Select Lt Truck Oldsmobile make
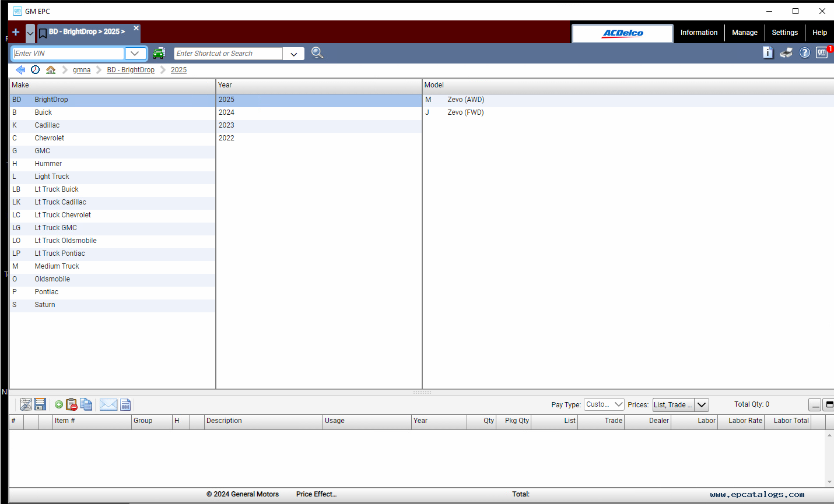This screenshot has height=504, width=834. pos(113,241)
